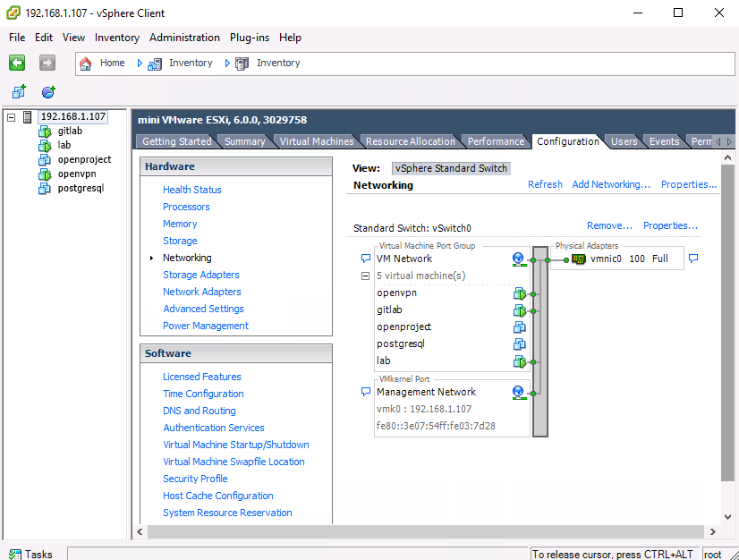Select the host server icon in tree
The width and height of the screenshot is (739, 560).
pos(28,117)
